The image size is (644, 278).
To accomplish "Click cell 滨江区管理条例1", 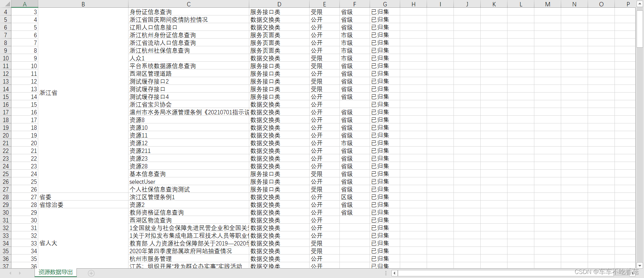I will (189, 197).
